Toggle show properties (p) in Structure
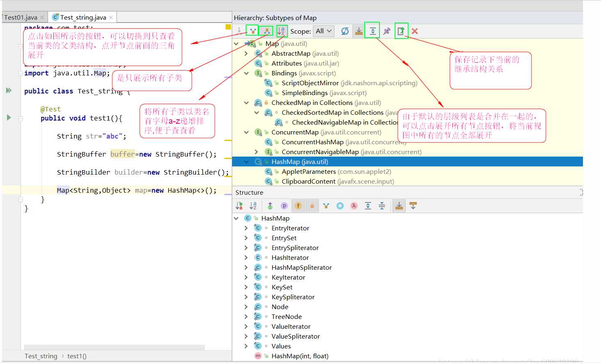This screenshot has width=601, height=364. tap(284, 206)
